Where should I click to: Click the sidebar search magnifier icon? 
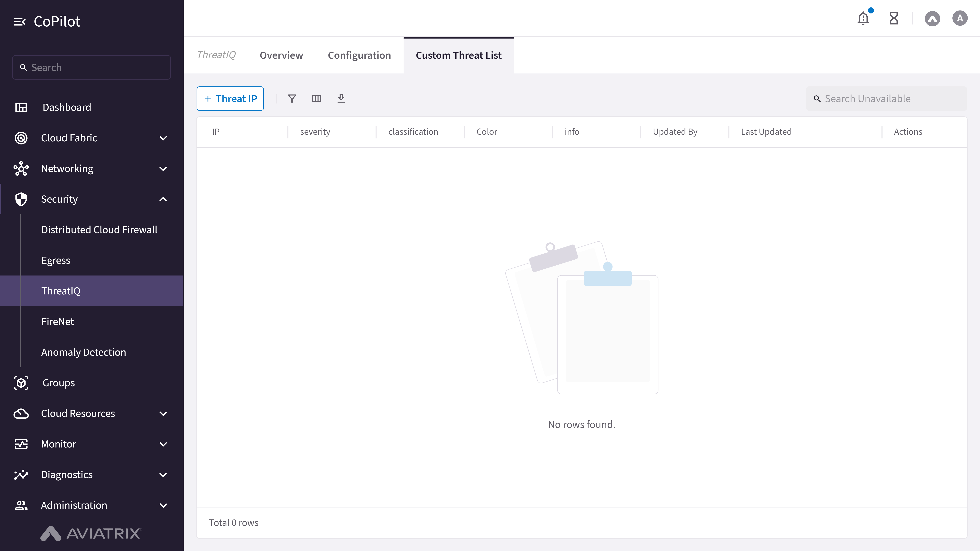point(23,67)
